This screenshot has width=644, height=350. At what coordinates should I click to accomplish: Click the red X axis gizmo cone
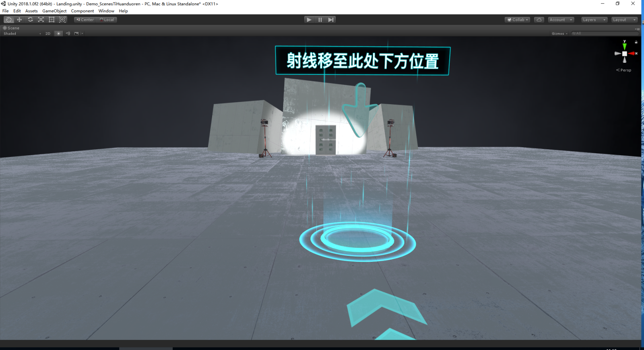point(632,54)
